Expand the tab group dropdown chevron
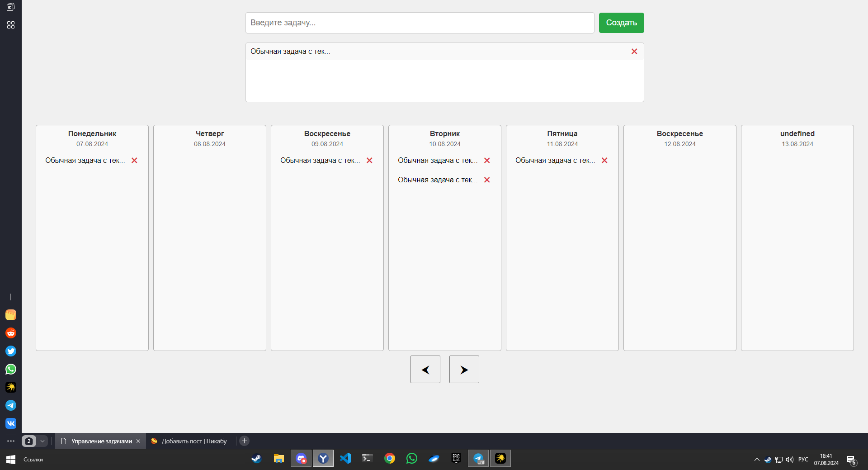Screen dimensions: 868x470 click(42, 441)
